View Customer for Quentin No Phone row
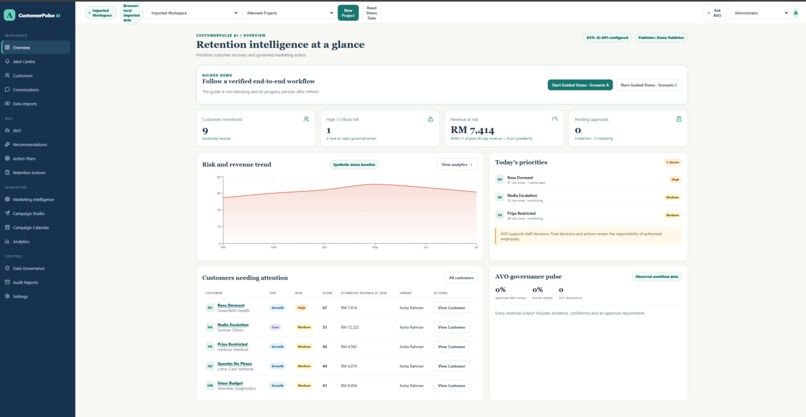The height and width of the screenshot is (417, 806). click(451, 366)
